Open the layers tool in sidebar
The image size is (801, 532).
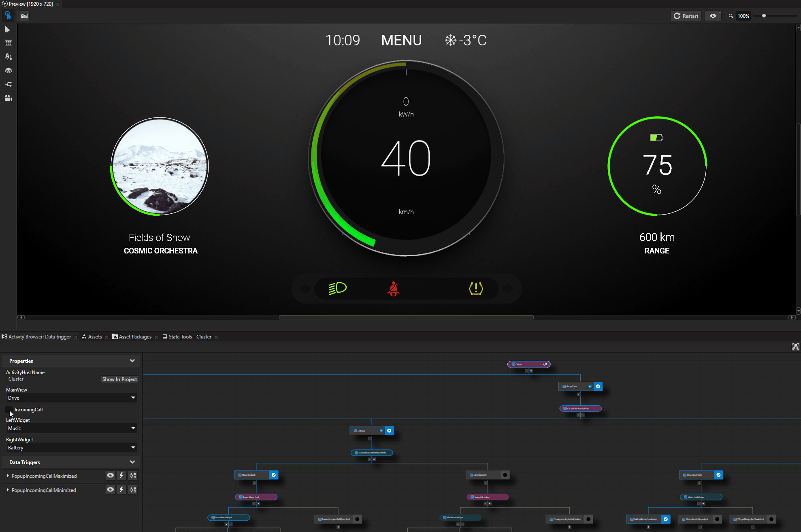8,70
